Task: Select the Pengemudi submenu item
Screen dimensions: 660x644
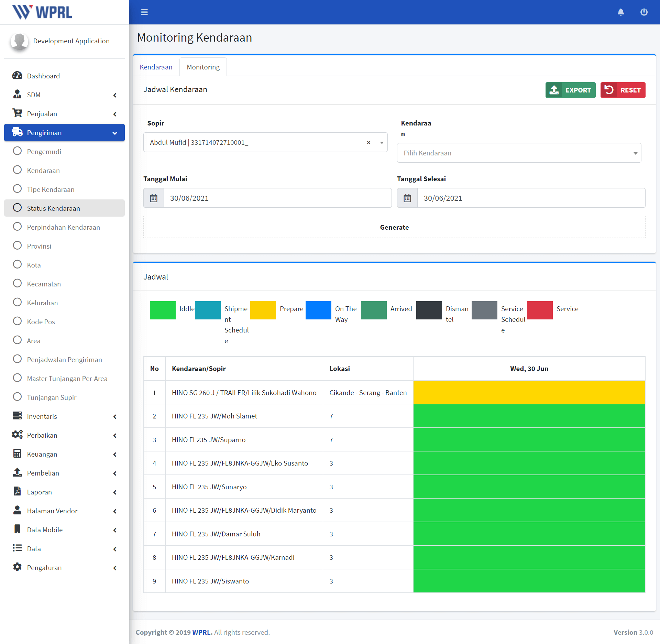Action: pos(64,151)
